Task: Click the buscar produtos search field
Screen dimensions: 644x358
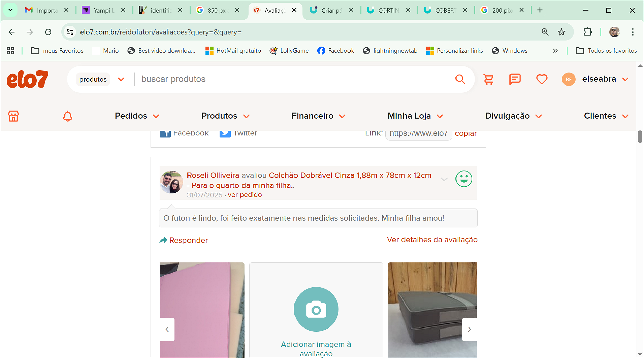Action: coord(292,79)
